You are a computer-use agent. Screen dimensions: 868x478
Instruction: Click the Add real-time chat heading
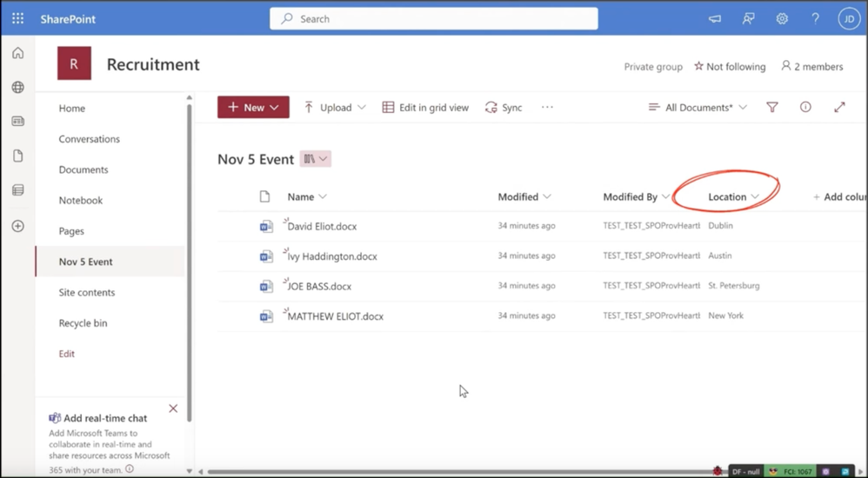point(105,418)
